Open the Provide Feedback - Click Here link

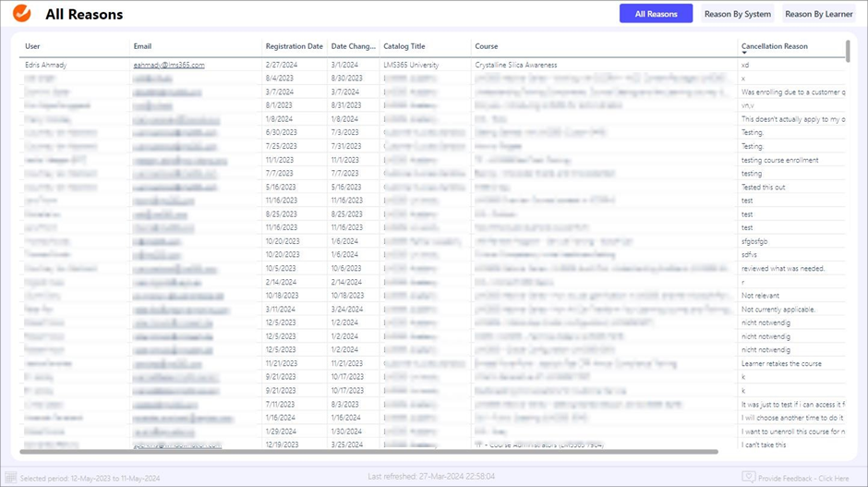click(x=805, y=478)
